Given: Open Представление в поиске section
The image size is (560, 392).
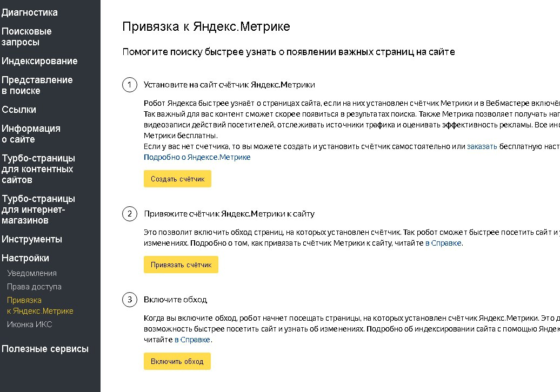Looking at the screenshot, I should click(37, 85).
